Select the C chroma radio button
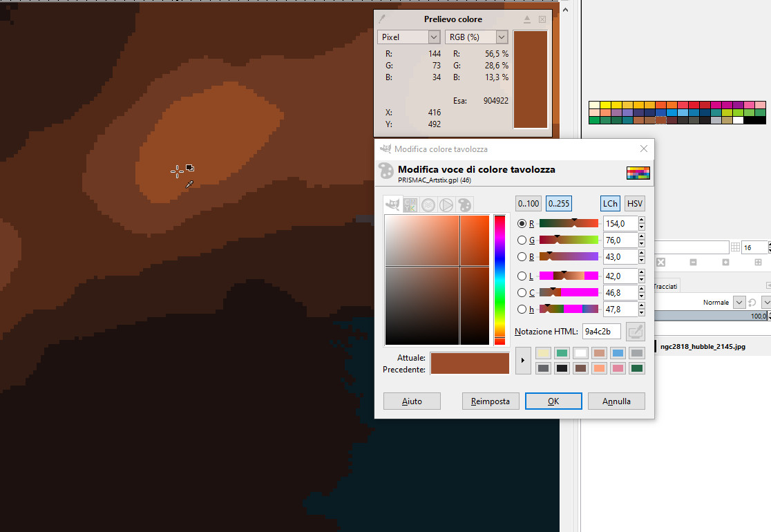Viewport: 771px width, 532px height. [522, 292]
